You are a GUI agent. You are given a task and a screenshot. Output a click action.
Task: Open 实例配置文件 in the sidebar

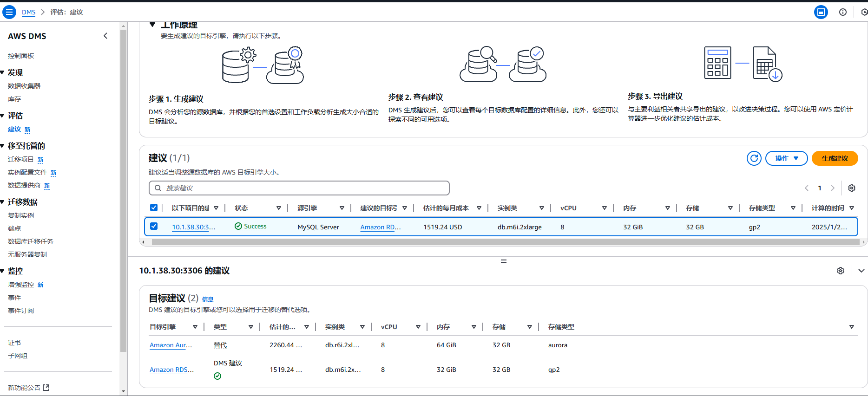point(27,172)
